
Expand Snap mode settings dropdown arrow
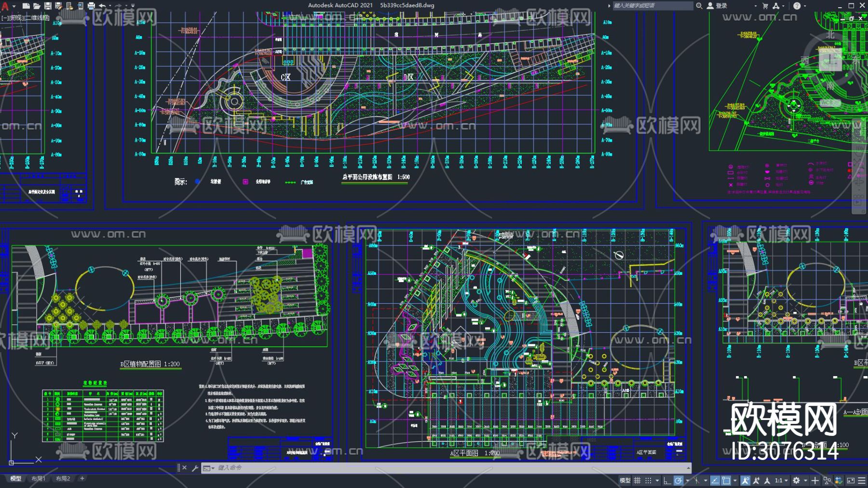[x=657, y=480]
